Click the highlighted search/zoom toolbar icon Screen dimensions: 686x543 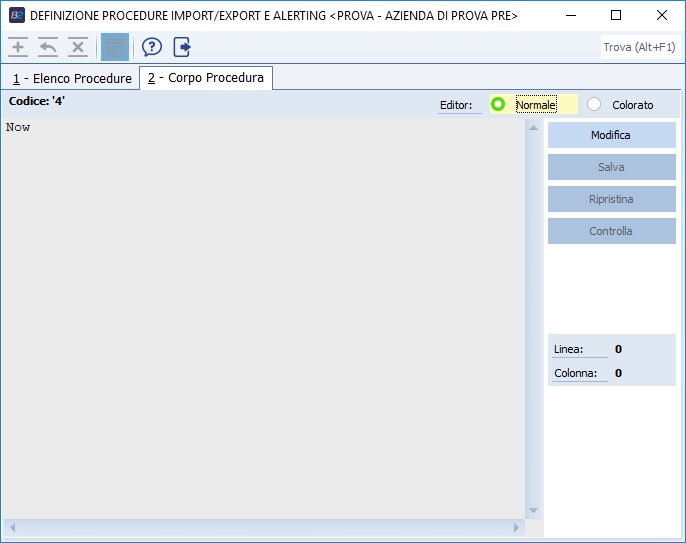(x=115, y=47)
